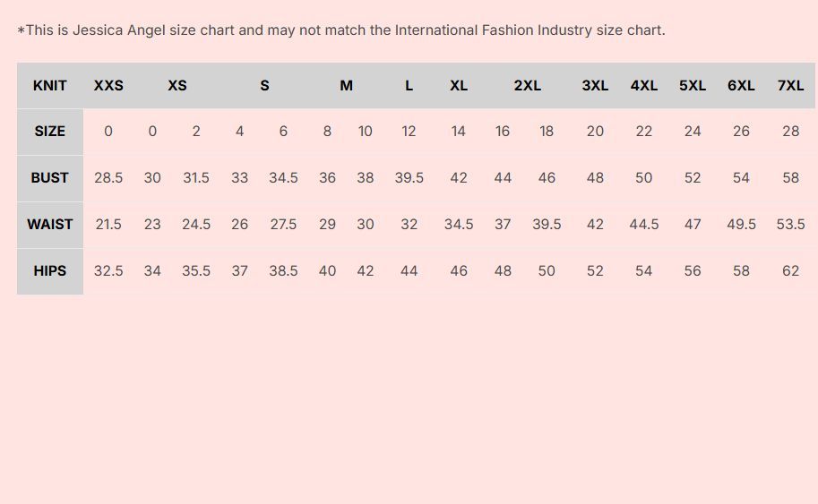This screenshot has height=504, width=818.
Task: Select the 5XL column header
Action: click(x=693, y=85)
